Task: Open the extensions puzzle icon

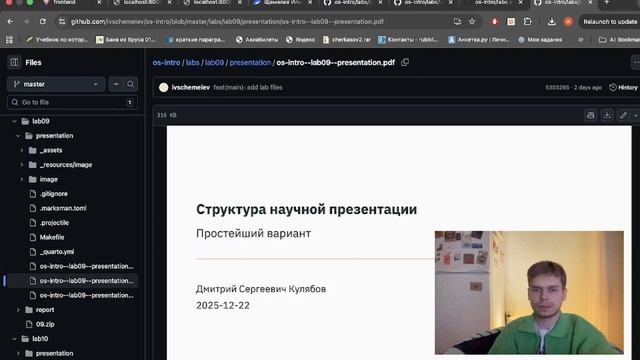Action: [527, 22]
